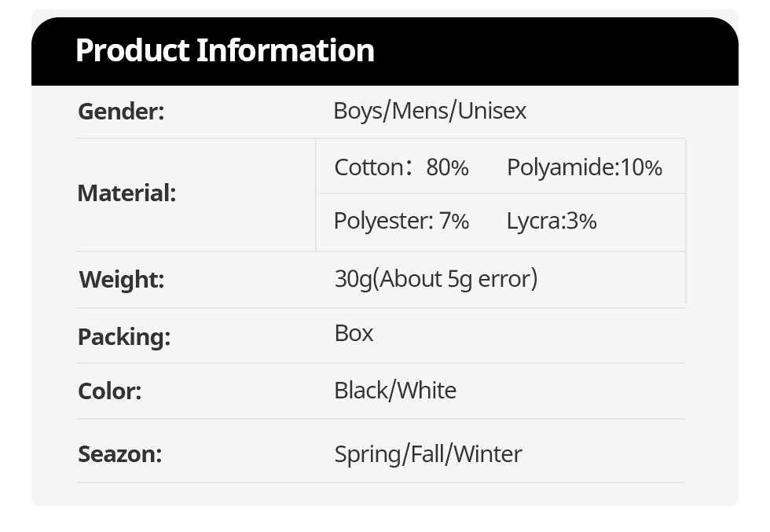Image resolution: width=770 pixels, height=532 pixels.
Task: Click the Weight label
Action: click(x=122, y=279)
